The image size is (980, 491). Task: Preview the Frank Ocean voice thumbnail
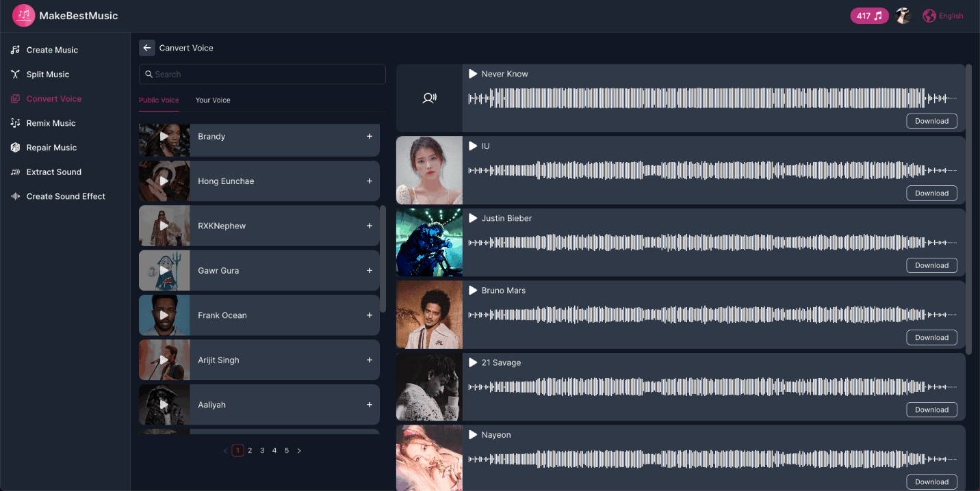click(x=164, y=315)
